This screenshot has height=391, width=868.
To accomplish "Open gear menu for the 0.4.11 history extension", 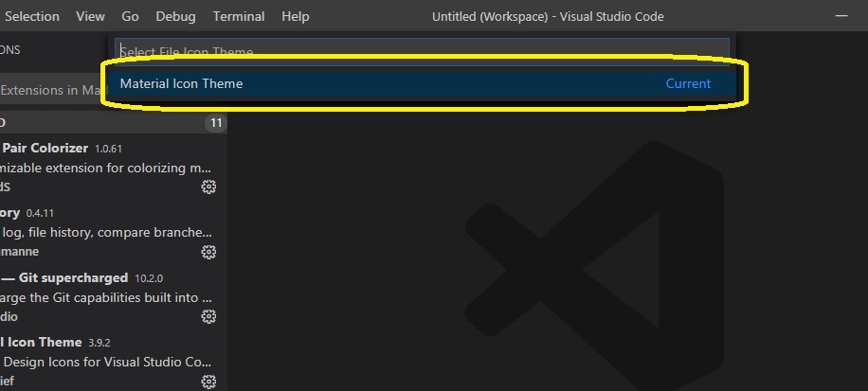I will [x=208, y=252].
